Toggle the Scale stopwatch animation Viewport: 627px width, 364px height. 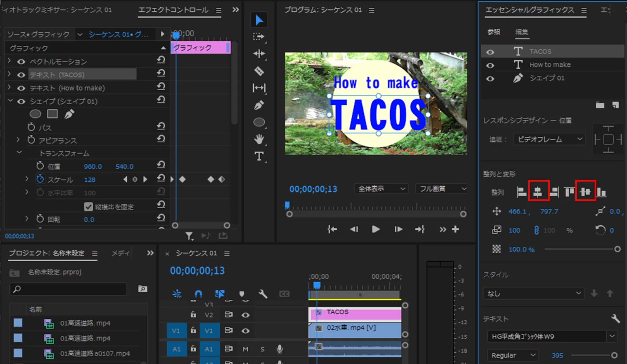(x=40, y=179)
